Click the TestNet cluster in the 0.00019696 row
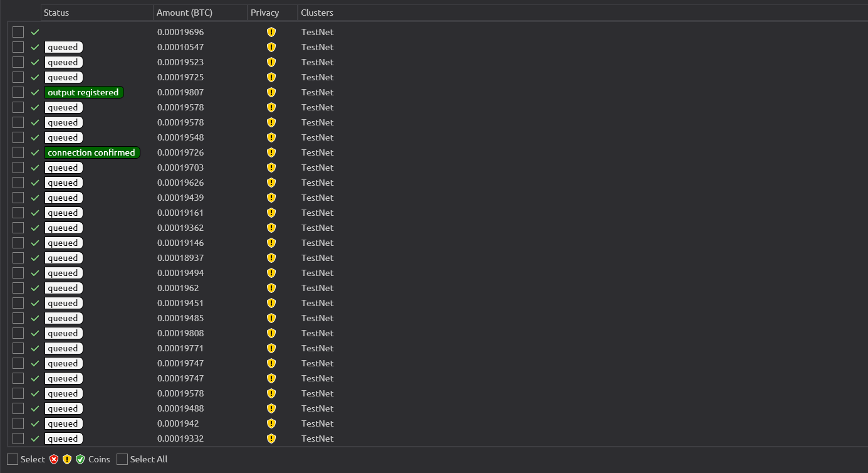 coord(317,32)
